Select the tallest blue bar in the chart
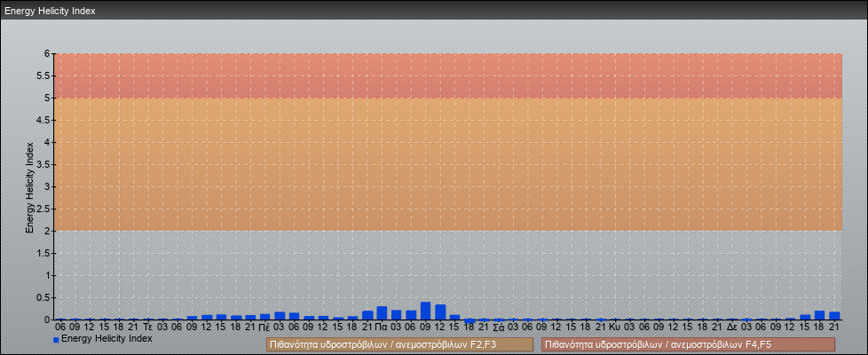Screen dimensions: 868x355 point(425,311)
